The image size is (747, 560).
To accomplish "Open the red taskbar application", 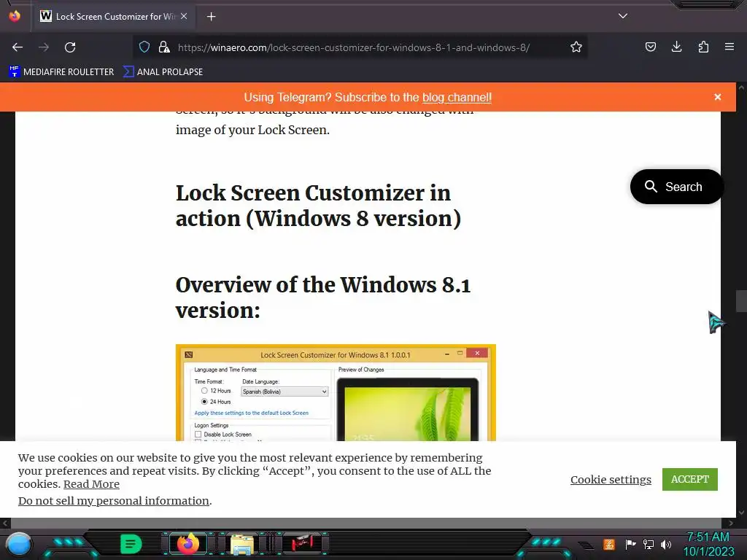I will tap(302, 543).
